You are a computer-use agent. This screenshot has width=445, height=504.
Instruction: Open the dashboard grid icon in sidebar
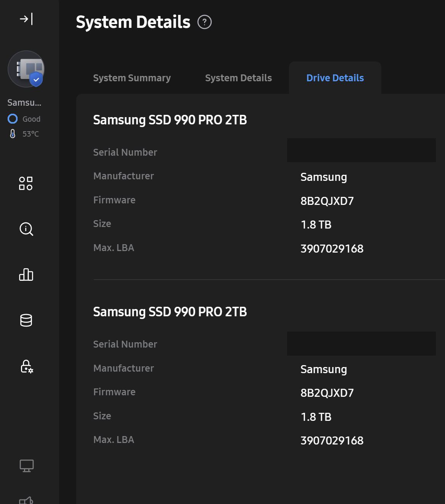point(26,184)
